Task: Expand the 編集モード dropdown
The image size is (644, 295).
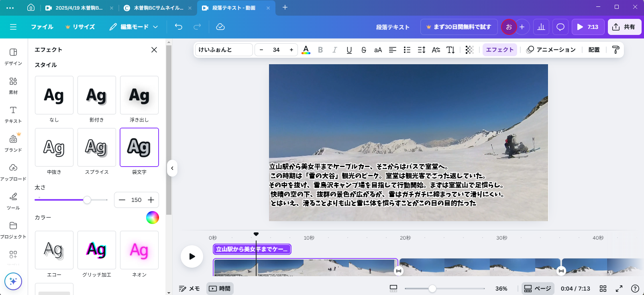Action: [134, 27]
